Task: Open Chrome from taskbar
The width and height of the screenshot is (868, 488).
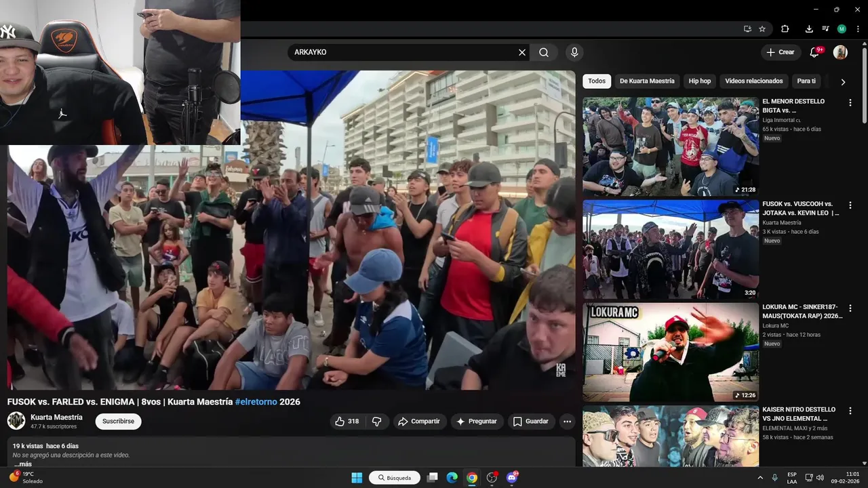Action: [x=472, y=478]
